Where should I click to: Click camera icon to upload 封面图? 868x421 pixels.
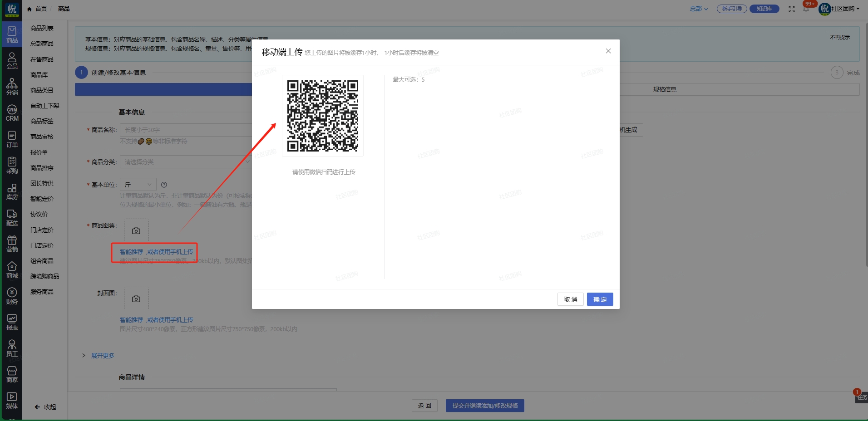pos(136,299)
